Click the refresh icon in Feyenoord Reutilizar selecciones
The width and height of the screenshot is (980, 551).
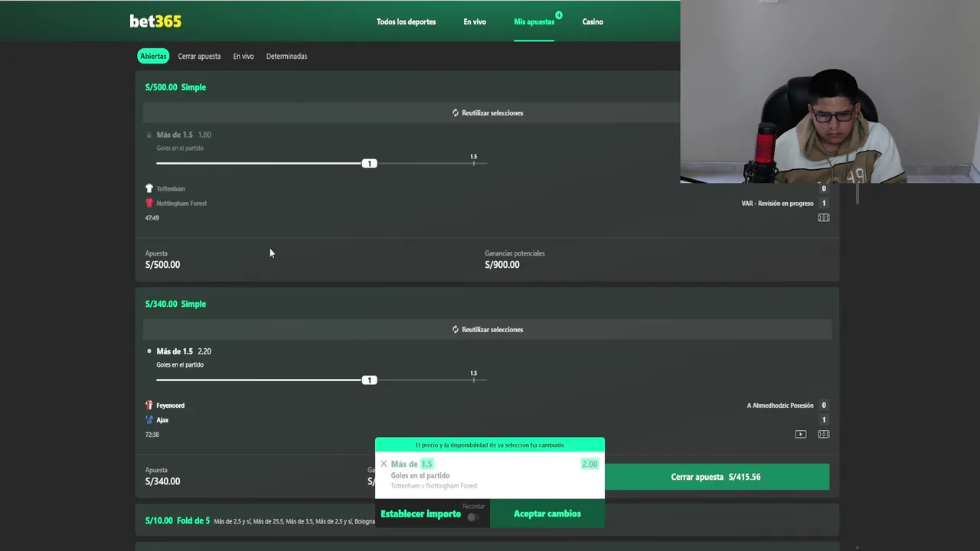[455, 329]
